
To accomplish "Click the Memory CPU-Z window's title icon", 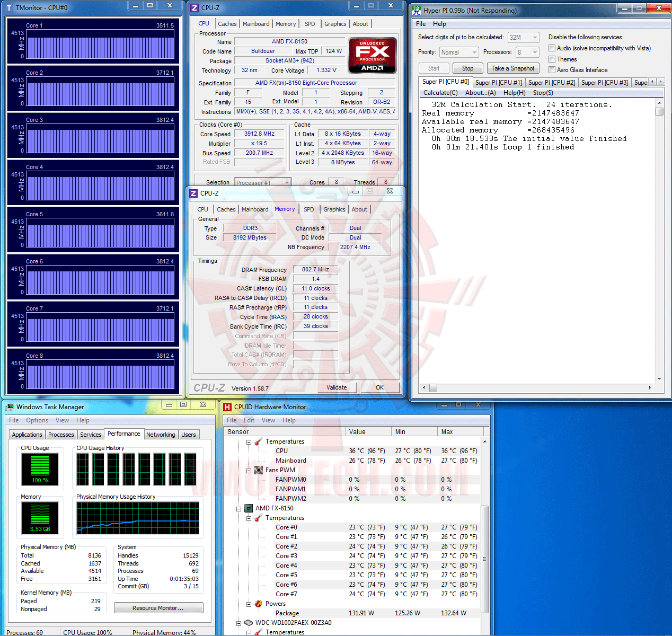I will tap(193, 193).
